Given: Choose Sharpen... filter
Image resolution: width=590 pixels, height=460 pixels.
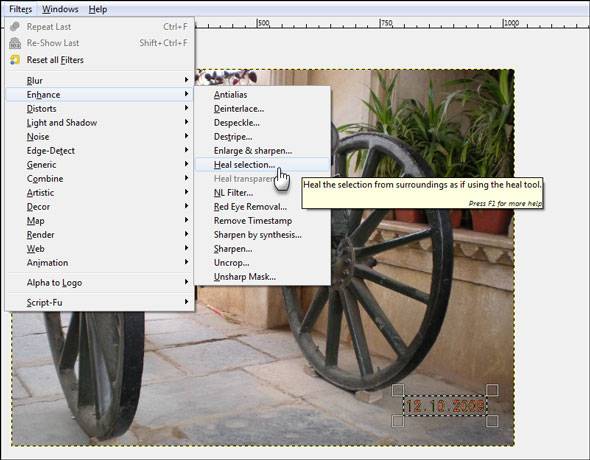Looking at the screenshot, I should point(263,249).
